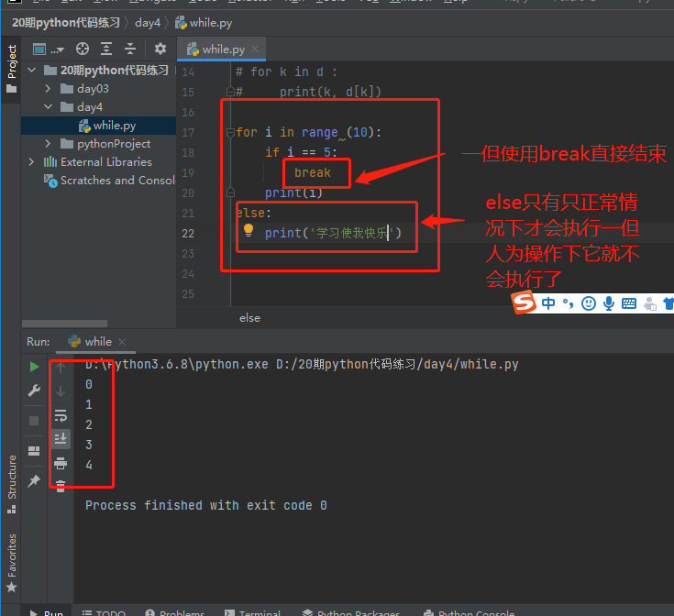Select External Libraries in the tree
Viewport: 674px width, 616px height.
(x=99, y=162)
